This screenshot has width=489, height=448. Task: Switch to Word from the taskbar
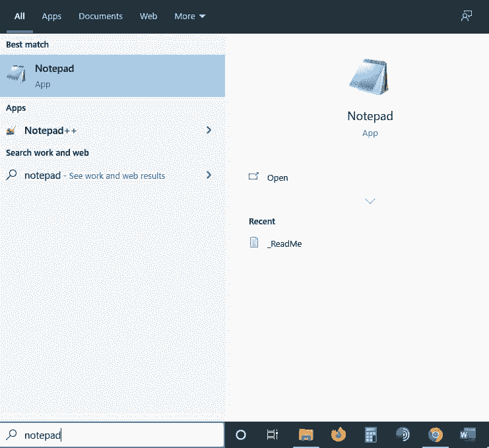click(x=467, y=435)
